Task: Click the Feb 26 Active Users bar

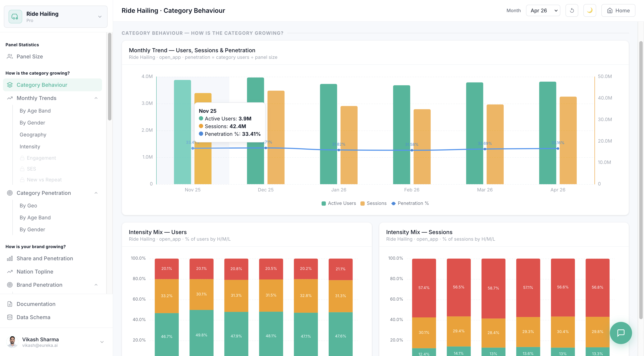Action: pyautogui.click(x=402, y=135)
